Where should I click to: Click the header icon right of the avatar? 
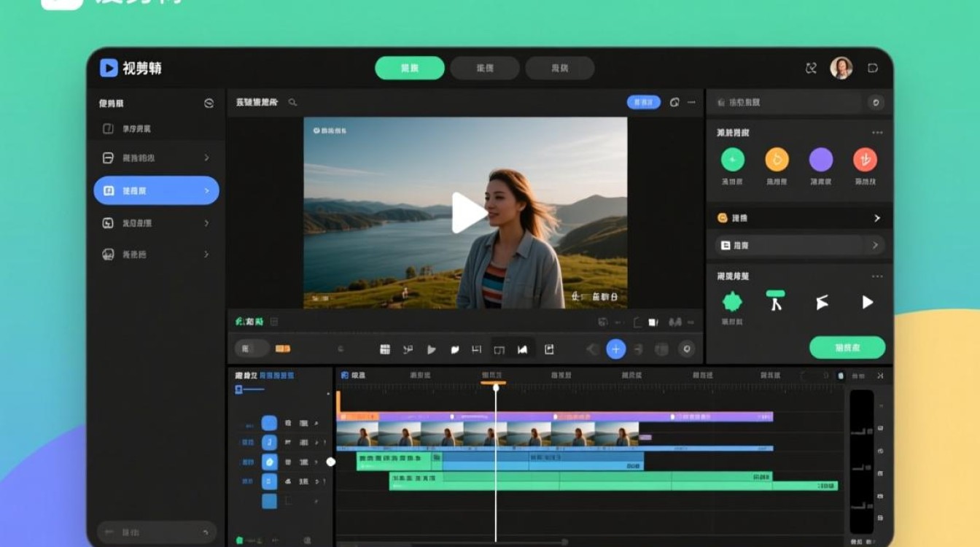(x=873, y=68)
